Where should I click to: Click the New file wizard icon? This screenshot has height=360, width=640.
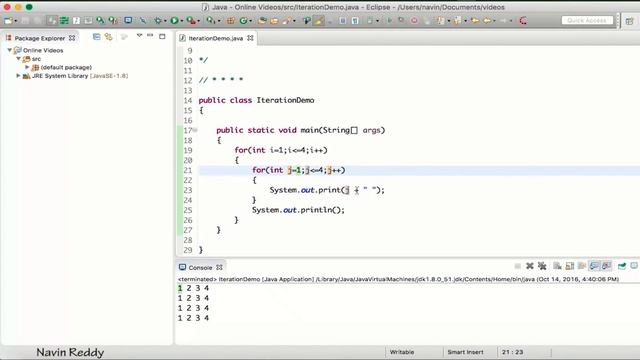pos(8,20)
